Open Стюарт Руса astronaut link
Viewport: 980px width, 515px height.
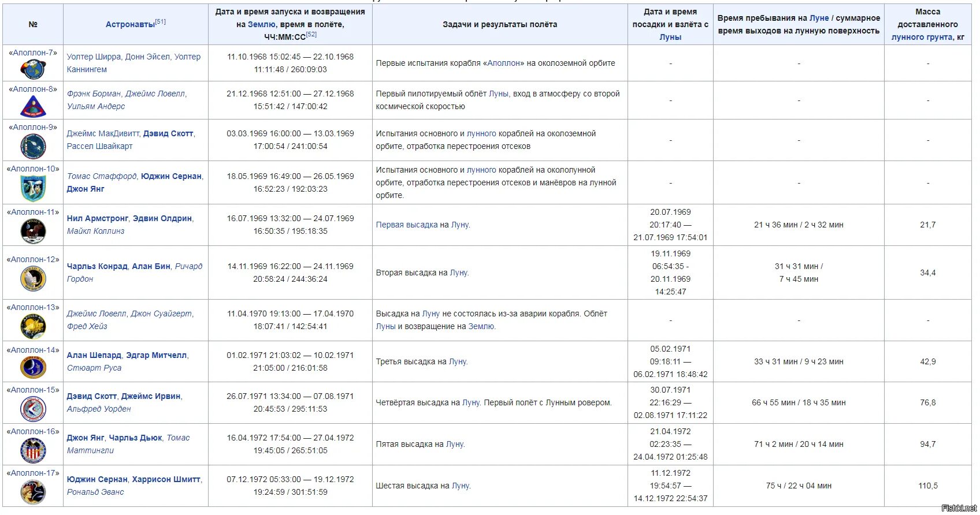(x=94, y=368)
